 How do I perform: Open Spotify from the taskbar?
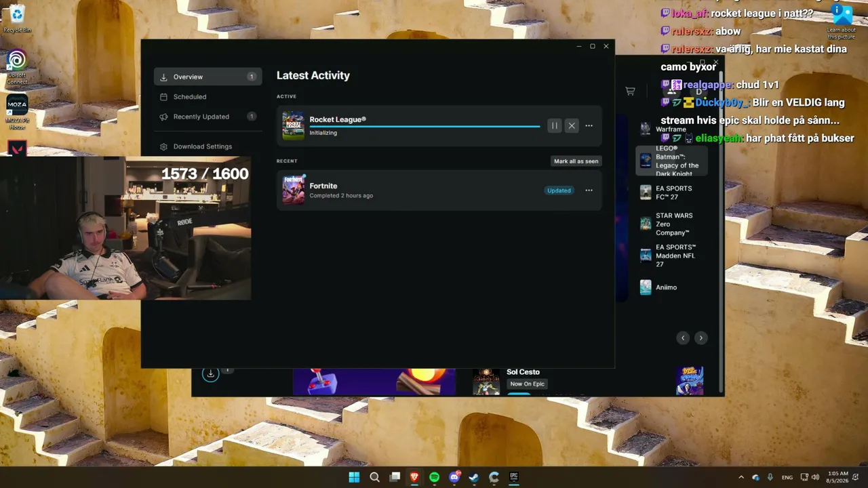click(x=435, y=477)
